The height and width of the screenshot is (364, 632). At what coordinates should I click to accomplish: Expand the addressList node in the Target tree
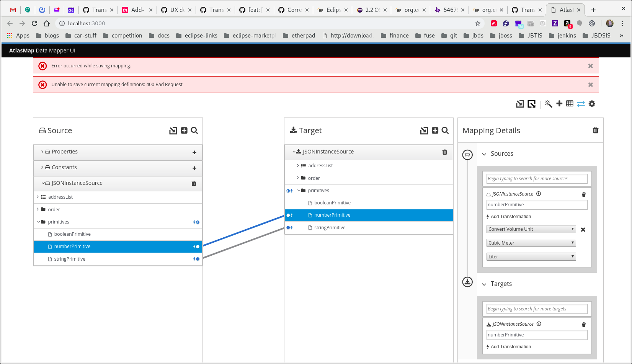point(298,165)
